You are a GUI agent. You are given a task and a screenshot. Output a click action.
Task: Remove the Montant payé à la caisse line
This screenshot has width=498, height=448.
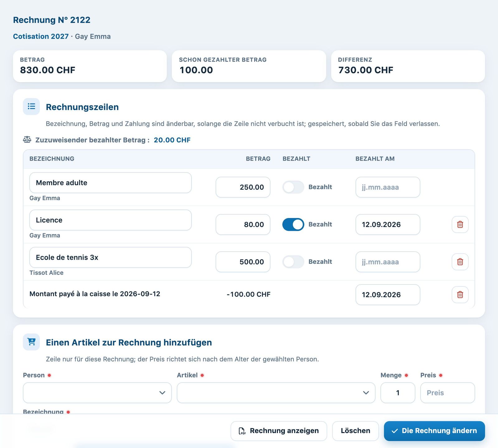[x=460, y=294]
